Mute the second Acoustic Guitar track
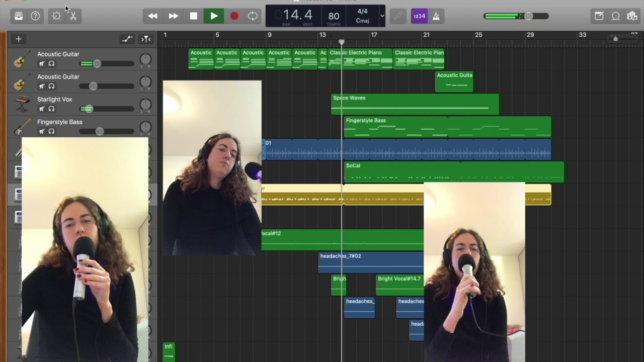Viewport: 644px width, 362px height. click(42, 86)
